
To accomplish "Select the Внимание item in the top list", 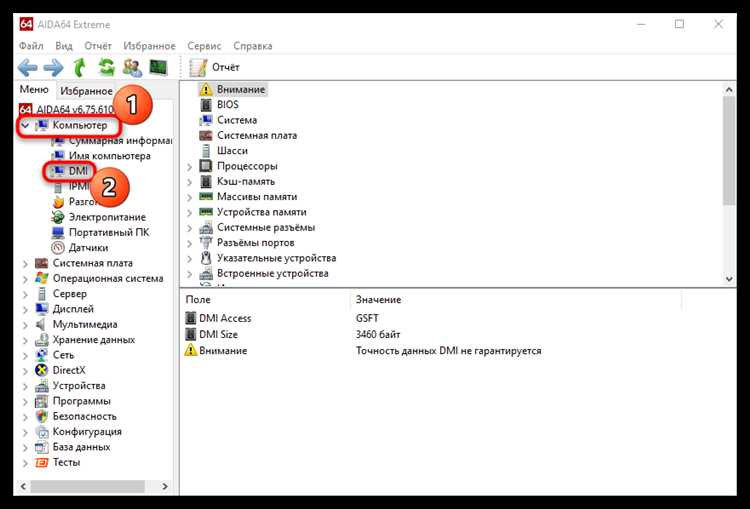I will (241, 89).
